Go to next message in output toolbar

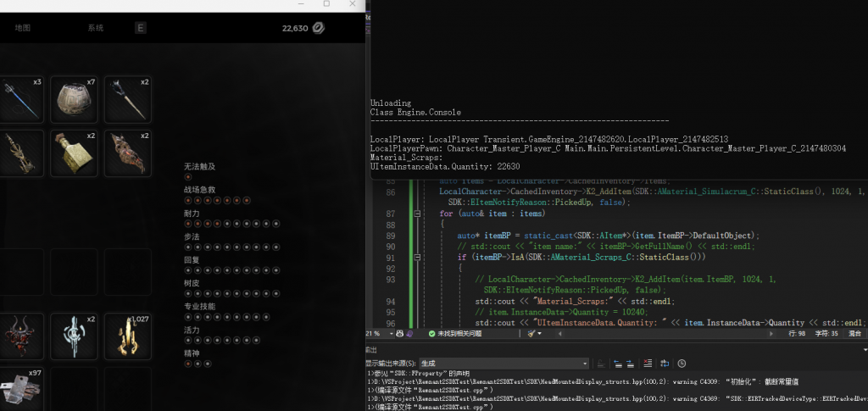pyautogui.click(x=631, y=364)
